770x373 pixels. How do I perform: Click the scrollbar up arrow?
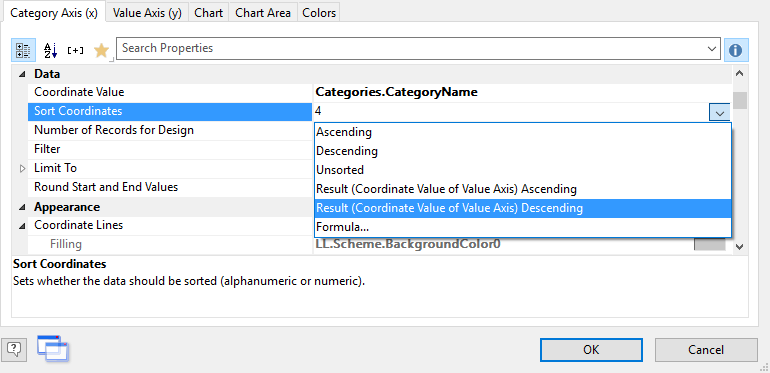740,74
